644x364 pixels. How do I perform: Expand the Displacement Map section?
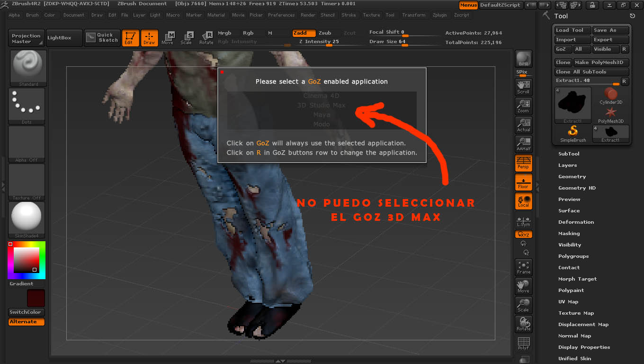point(583,324)
